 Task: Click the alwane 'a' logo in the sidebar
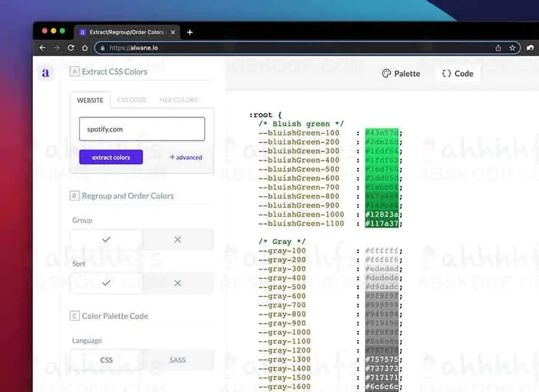46,74
